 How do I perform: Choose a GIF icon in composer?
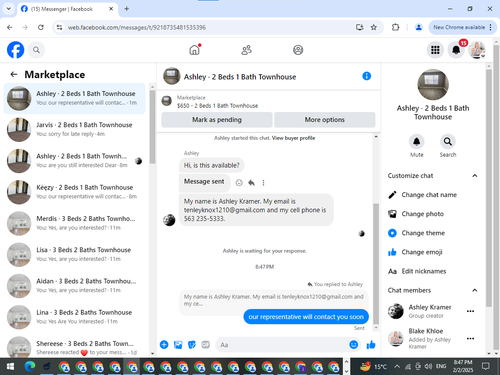206,345
